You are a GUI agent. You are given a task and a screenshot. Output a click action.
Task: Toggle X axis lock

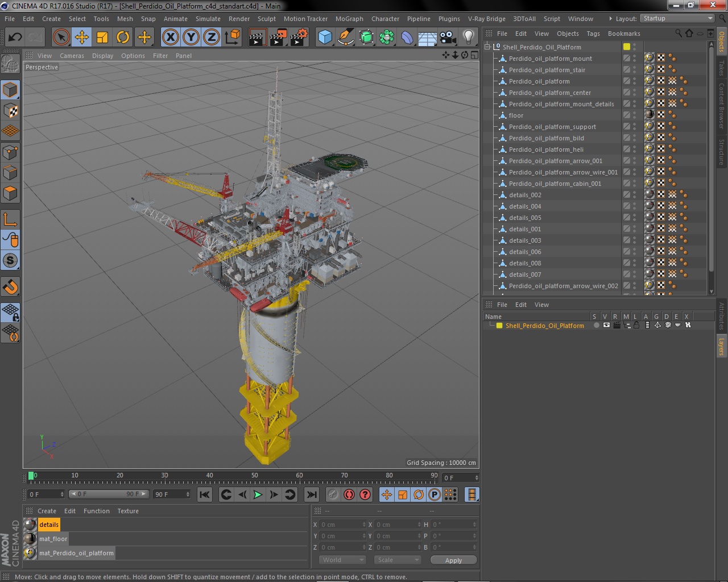[170, 38]
